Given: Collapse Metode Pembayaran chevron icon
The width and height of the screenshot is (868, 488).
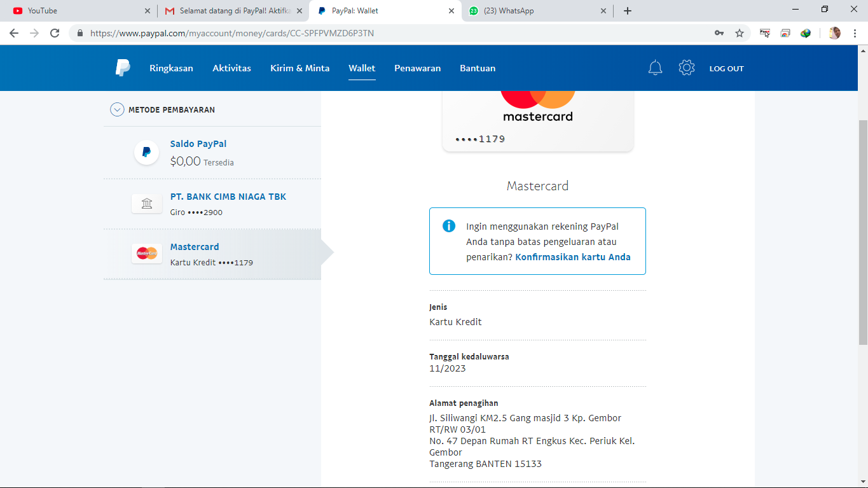Looking at the screenshot, I should [117, 109].
